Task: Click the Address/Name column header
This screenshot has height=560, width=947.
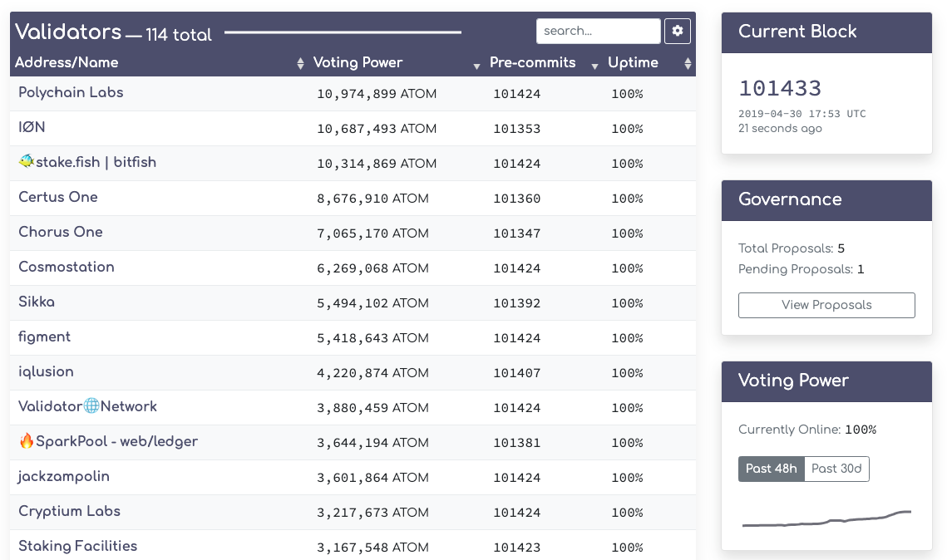Action: pos(67,62)
